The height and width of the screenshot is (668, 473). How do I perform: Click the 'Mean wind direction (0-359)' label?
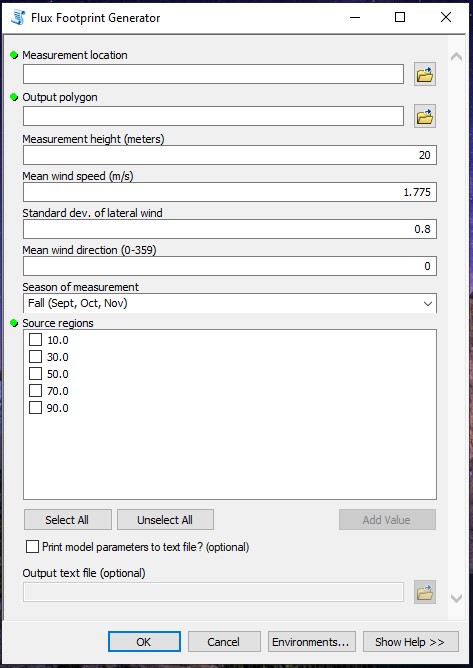click(89, 250)
